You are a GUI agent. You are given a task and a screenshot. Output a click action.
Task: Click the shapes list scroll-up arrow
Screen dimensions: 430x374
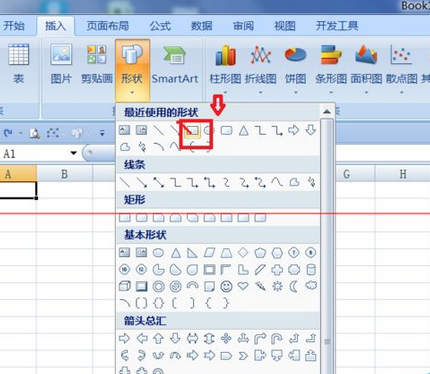tap(327, 111)
